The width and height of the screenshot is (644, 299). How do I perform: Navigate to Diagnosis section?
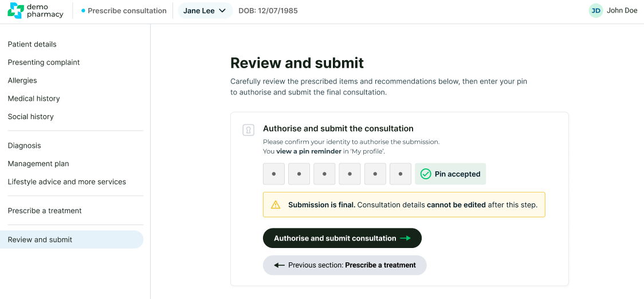coord(24,145)
